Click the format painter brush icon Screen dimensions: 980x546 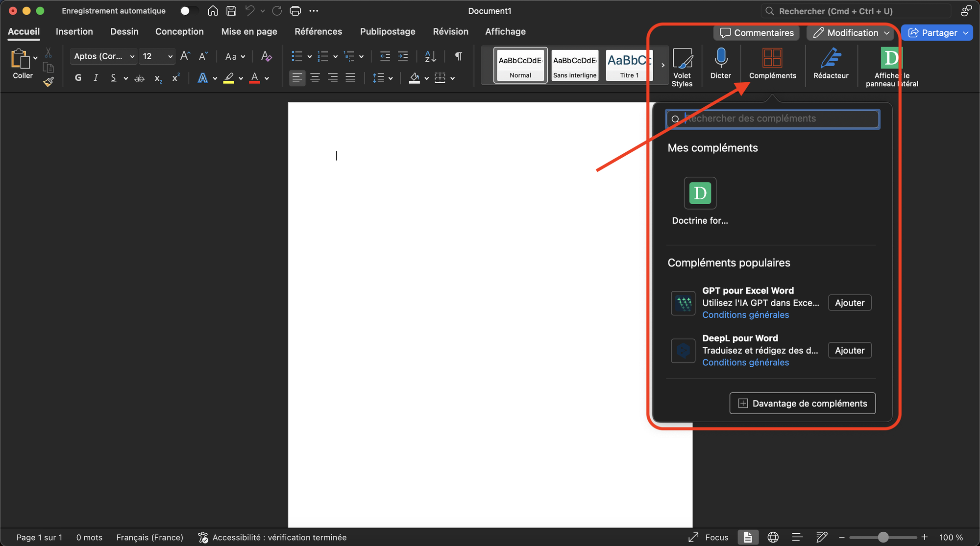click(49, 82)
